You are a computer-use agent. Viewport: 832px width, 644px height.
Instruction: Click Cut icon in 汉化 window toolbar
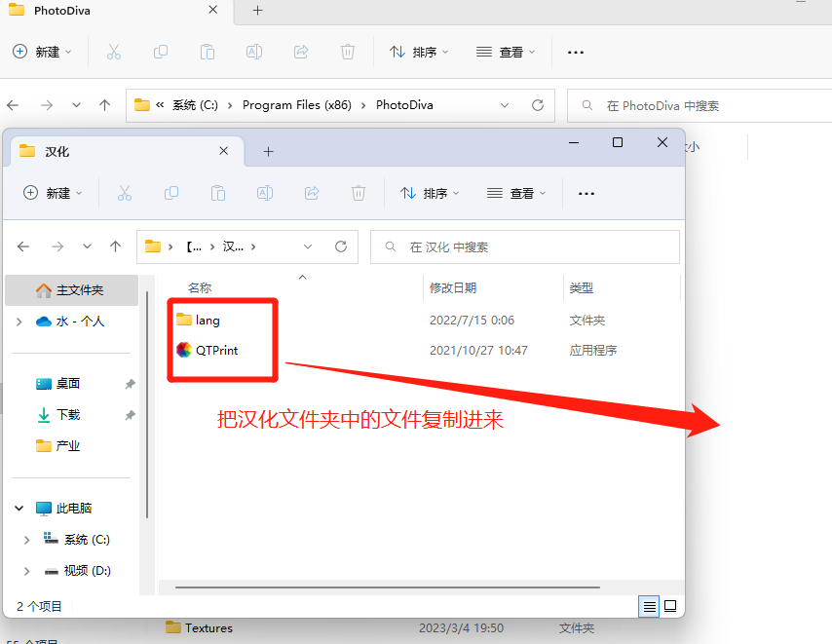(125, 193)
